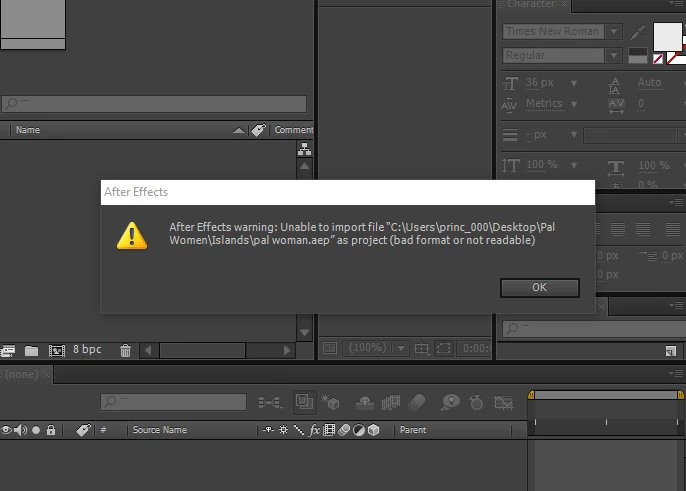Click the 8 bpc color depth button
Image resolution: width=686 pixels, height=491 pixels.
coord(87,349)
